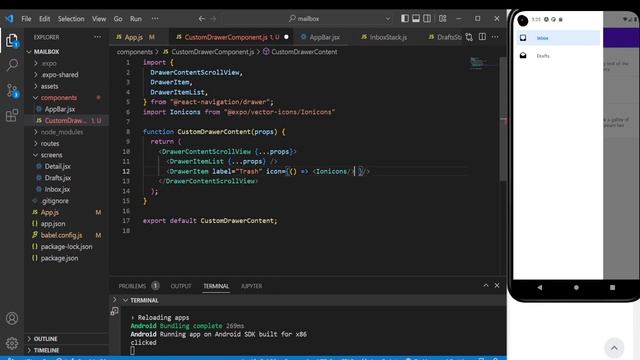This screenshot has height=360, width=640.
Task: Open editor more actions ellipsis
Action: (x=495, y=37)
